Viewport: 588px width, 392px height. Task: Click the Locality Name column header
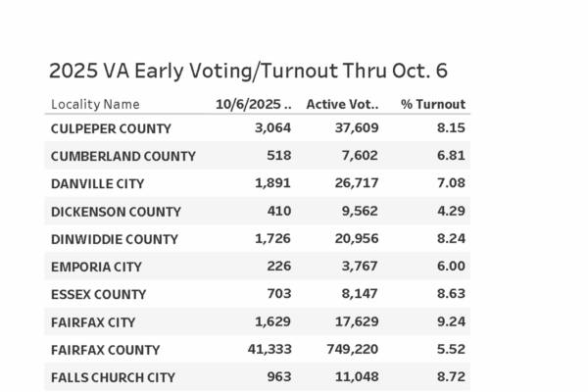coord(95,104)
